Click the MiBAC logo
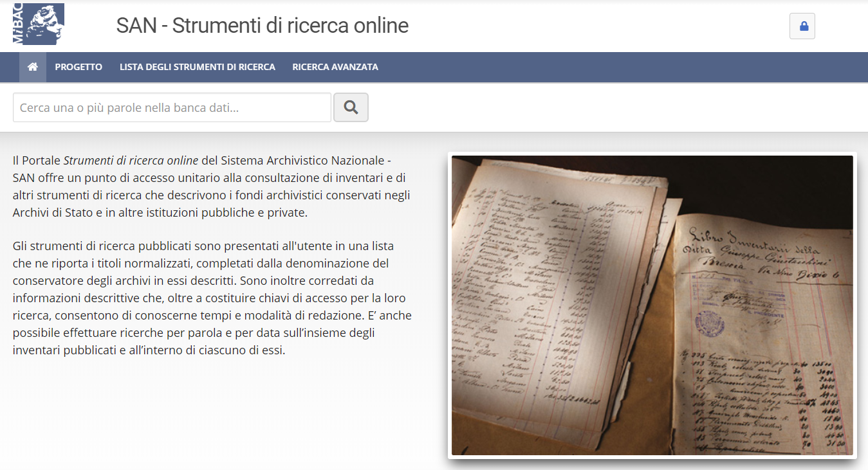Screen dimensions: 868x470 [x=39, y=24]
